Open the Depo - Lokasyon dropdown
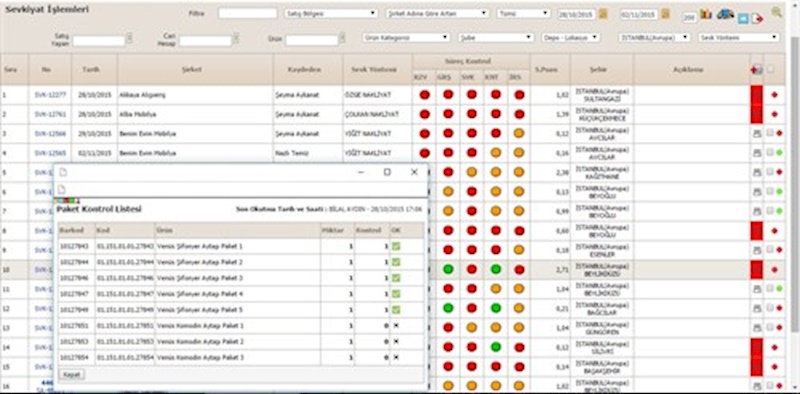The height and width of the screenshot is (394, 800). click(x=571, y=38)
